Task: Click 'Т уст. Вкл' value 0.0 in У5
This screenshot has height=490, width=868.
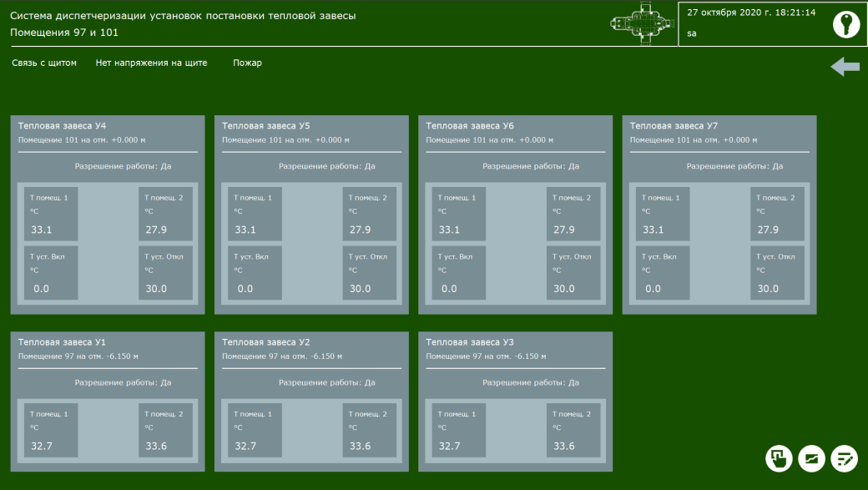Action: [245, 289]
